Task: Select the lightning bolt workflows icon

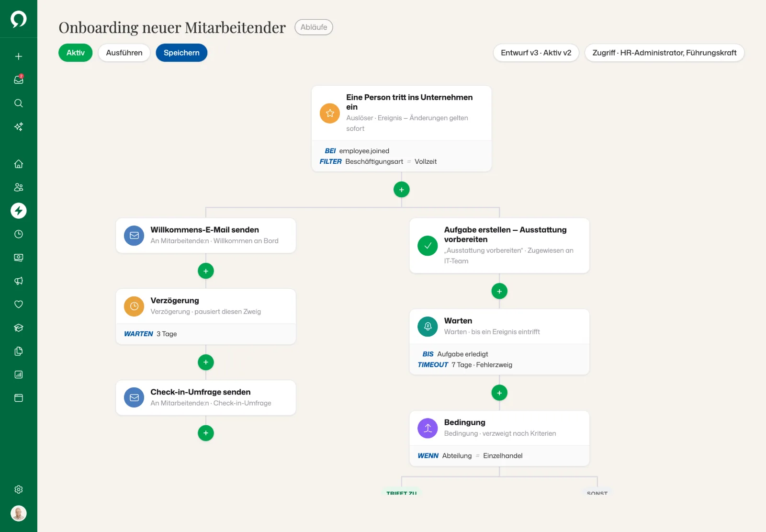Action: click(19, 211)
